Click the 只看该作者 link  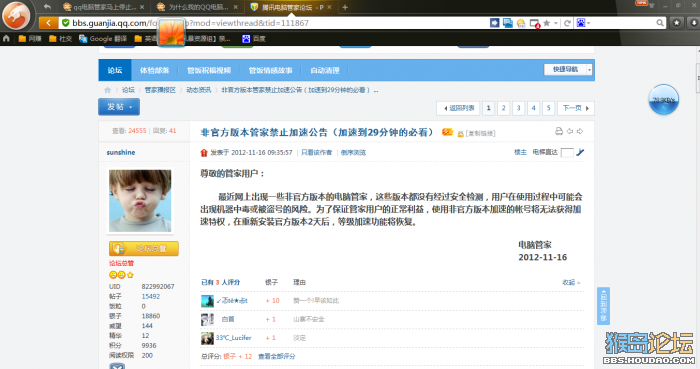[x=317, y=153]
